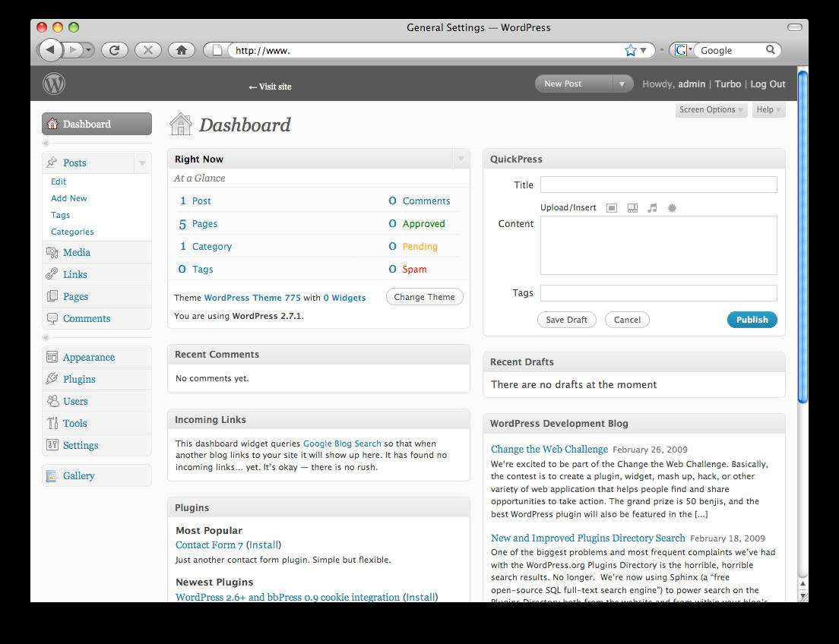Click the Change Theme button
Image resolution: width=839 pixels, height=644 pixels.
[x=424, y=297]
